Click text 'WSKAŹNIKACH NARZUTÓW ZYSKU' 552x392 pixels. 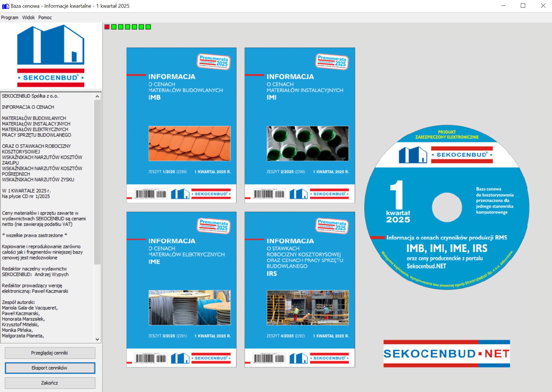pos(38,180)
